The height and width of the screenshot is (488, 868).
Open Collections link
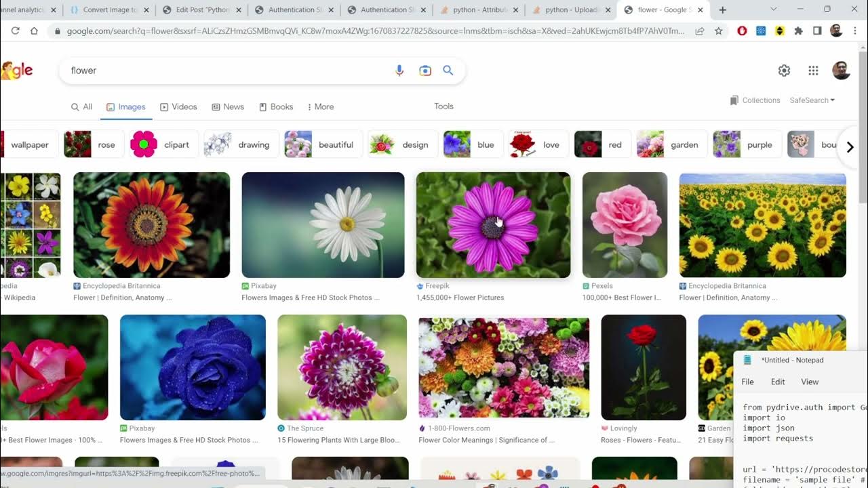point(755,100)
